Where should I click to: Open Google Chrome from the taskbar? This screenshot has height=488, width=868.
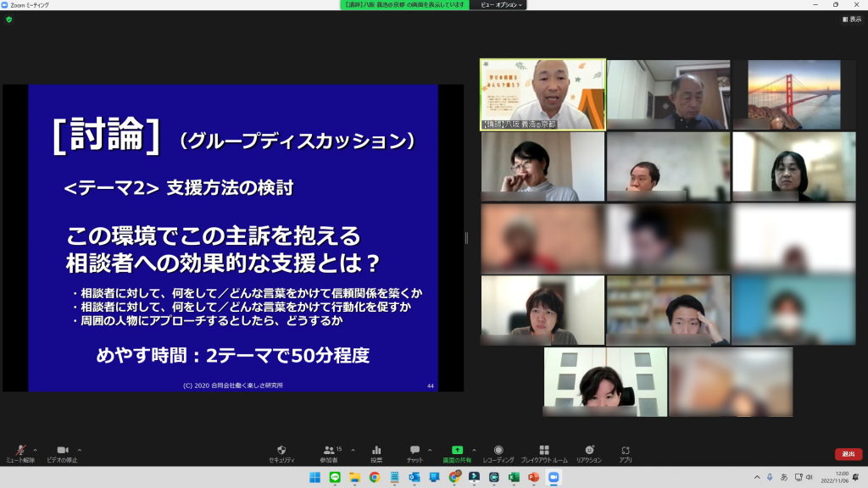374,478
